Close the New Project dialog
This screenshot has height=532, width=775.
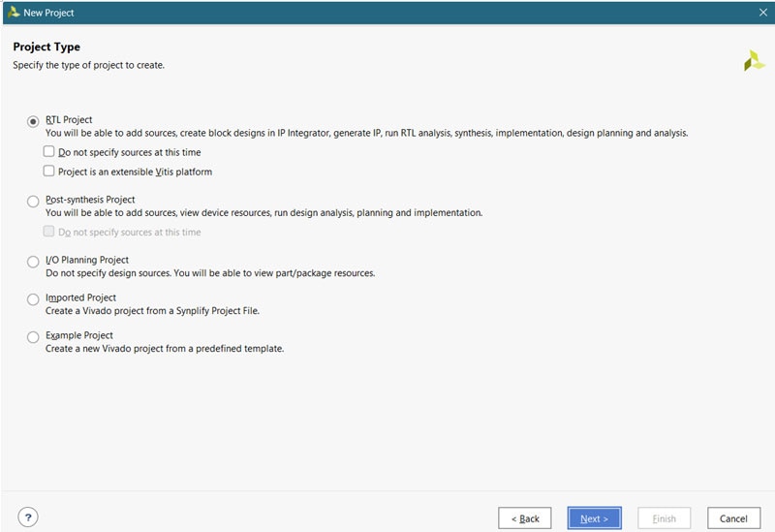pyautogui.click(x=761, y=13)
